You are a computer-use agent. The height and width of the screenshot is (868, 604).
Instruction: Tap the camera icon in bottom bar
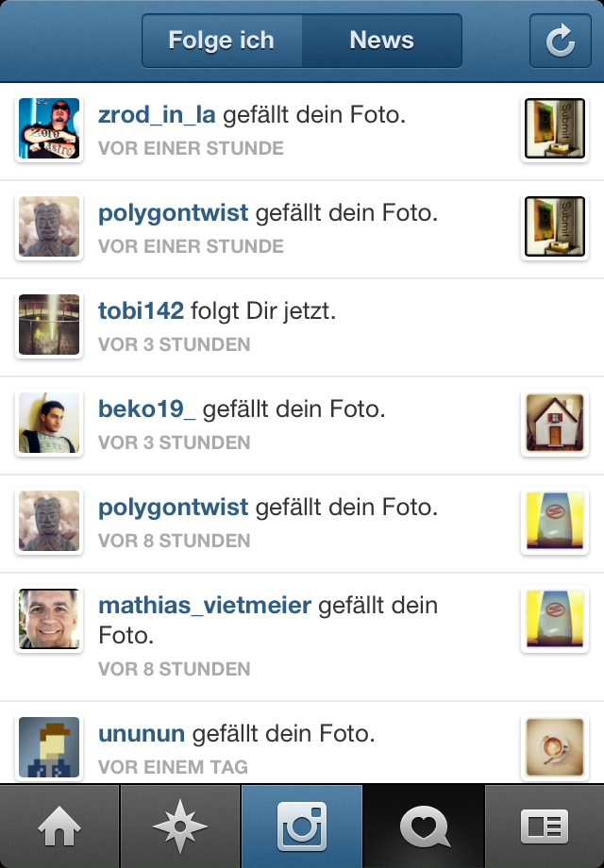point(302,826)
